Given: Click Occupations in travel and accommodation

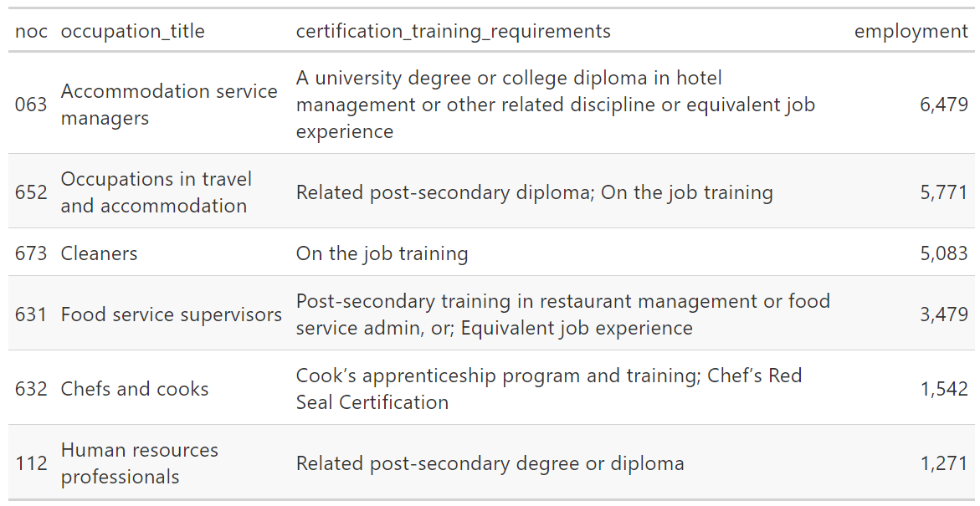Looking at the screenshot, I should point(156,192).
